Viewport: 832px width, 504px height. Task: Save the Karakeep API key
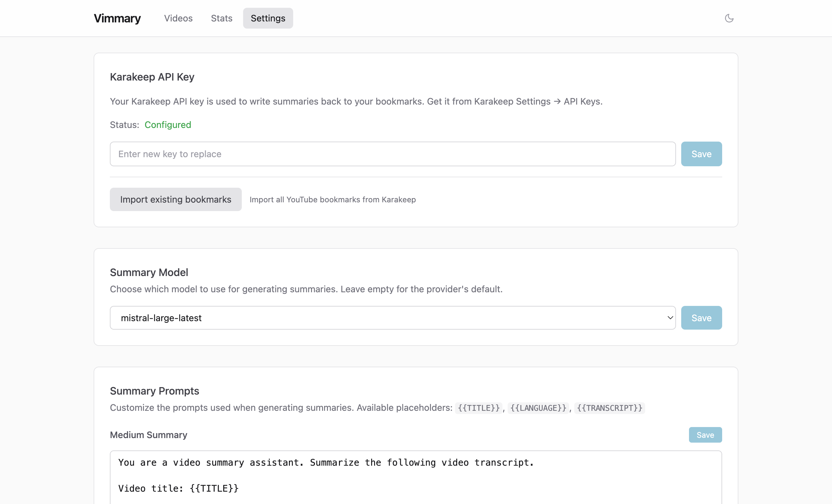701,154
